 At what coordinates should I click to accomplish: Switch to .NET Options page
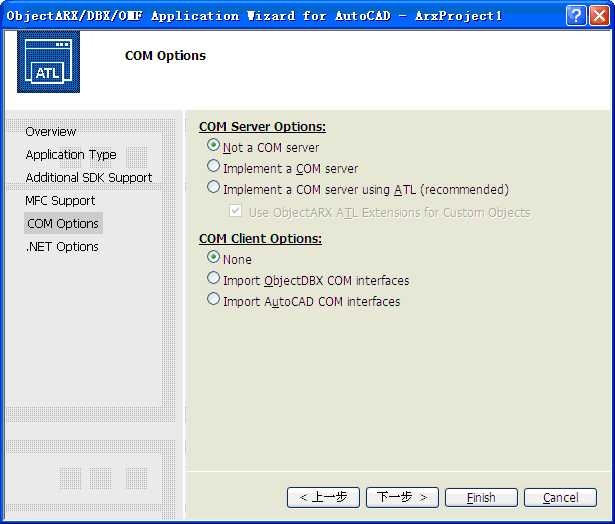62,247
